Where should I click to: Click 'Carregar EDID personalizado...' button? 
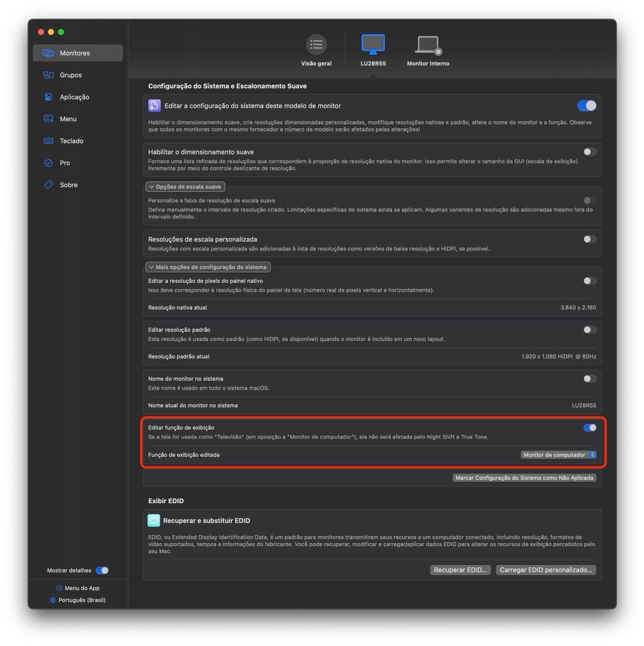546,570
